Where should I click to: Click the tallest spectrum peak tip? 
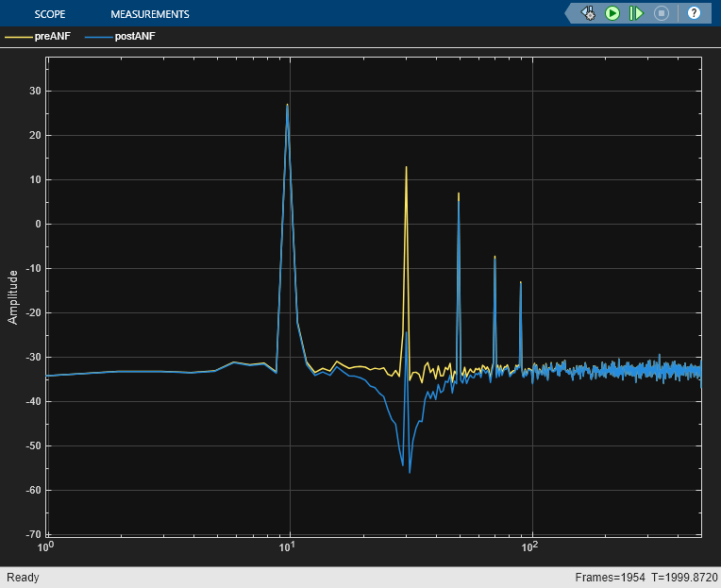(x=288, y=105)
